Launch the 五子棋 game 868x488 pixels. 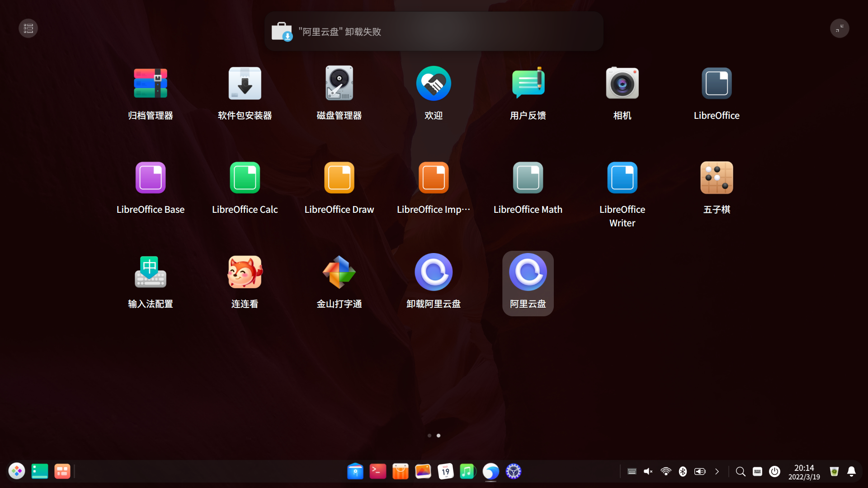point(716,178)
